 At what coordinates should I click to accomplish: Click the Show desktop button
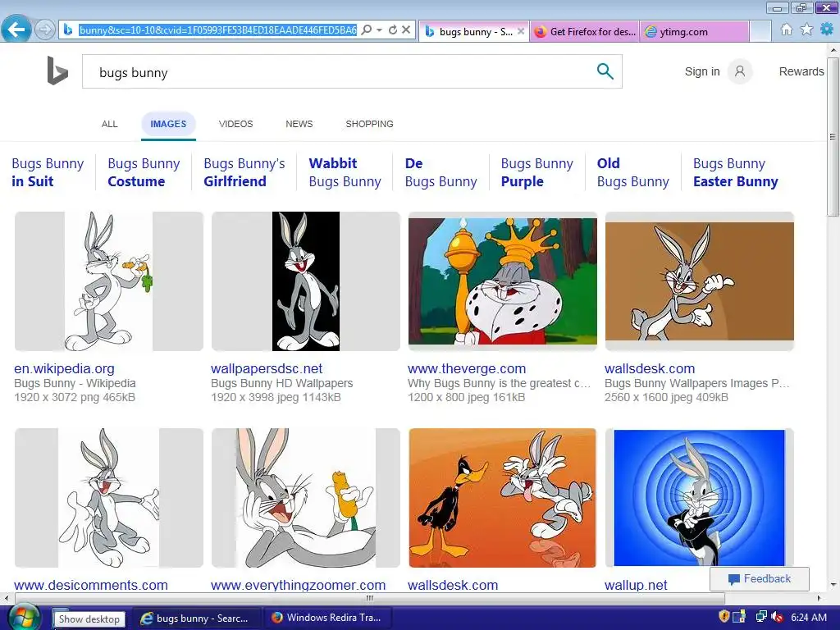89,619
